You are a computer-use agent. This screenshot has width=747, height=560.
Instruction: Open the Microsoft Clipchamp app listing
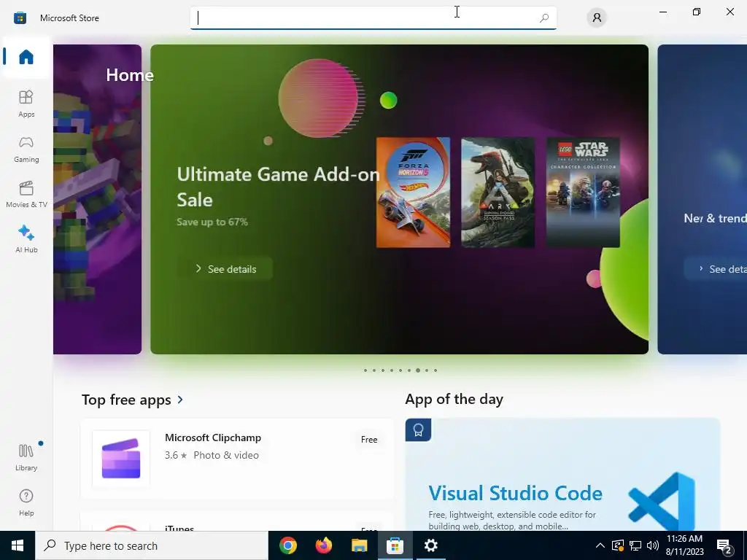(x=237, y=459)
